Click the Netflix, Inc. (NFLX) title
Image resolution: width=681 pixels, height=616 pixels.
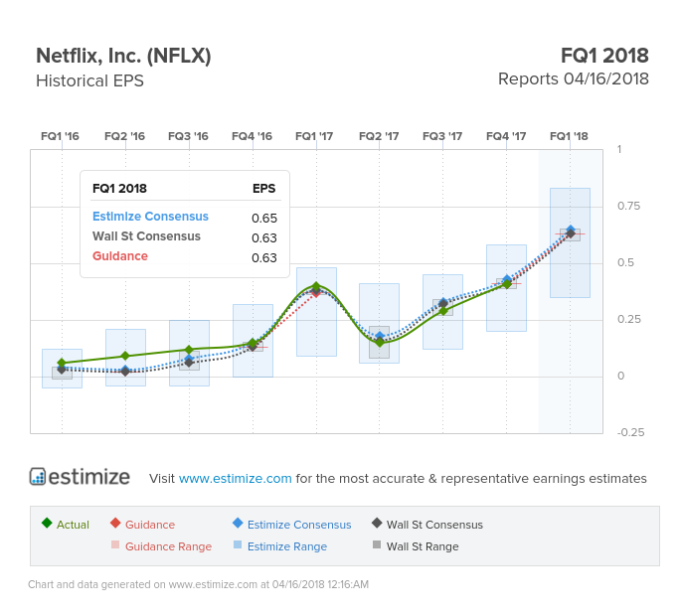123,56
